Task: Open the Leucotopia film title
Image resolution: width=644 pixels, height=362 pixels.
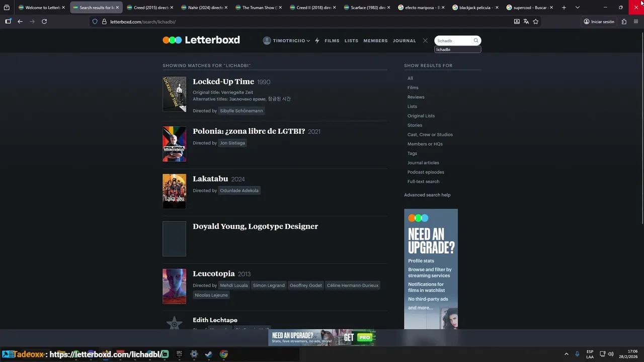Action: click(x=214, y=274)
